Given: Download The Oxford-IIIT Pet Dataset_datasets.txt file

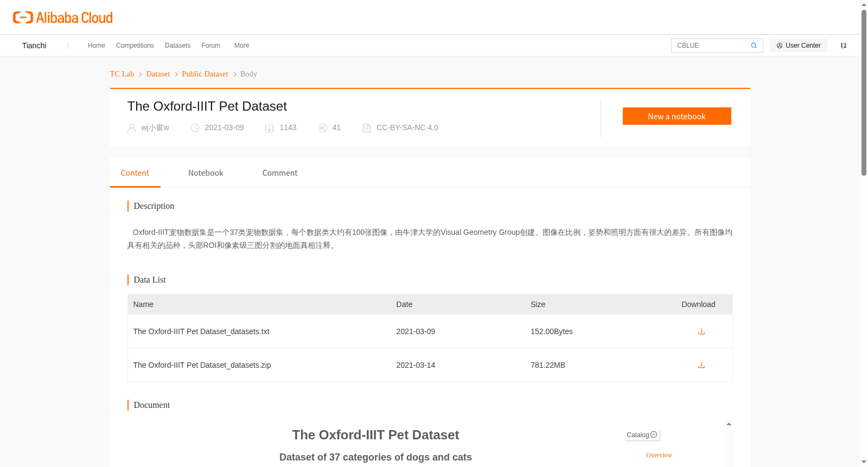Looking at the screenshot, I should (701, 331).
